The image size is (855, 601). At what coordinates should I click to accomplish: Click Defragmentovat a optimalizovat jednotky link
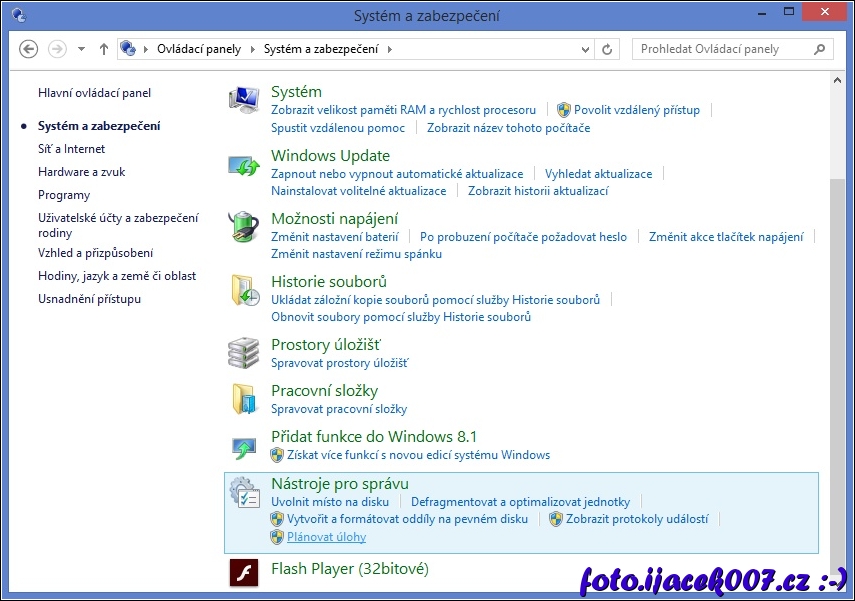point(520,502)
